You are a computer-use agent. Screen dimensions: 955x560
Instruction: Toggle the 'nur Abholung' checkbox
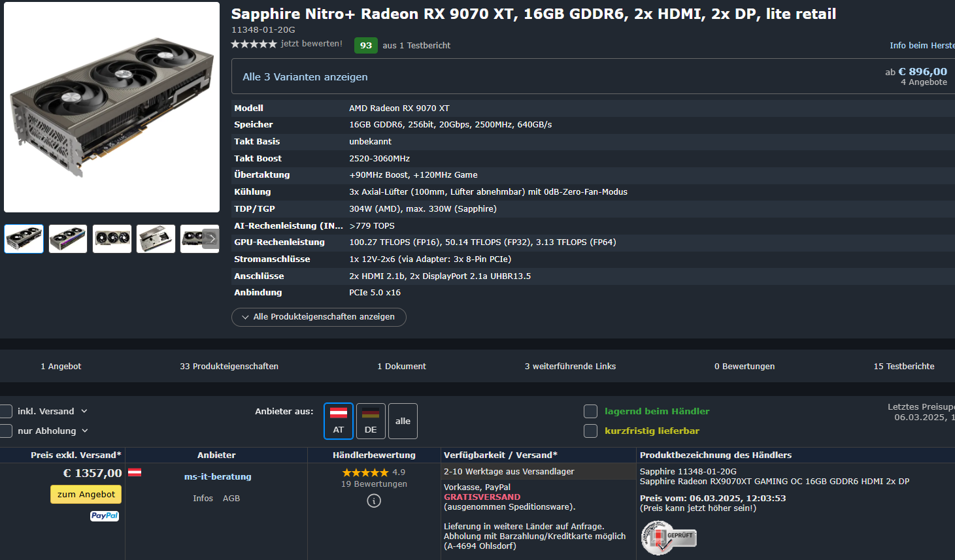[x=6, y=431]
